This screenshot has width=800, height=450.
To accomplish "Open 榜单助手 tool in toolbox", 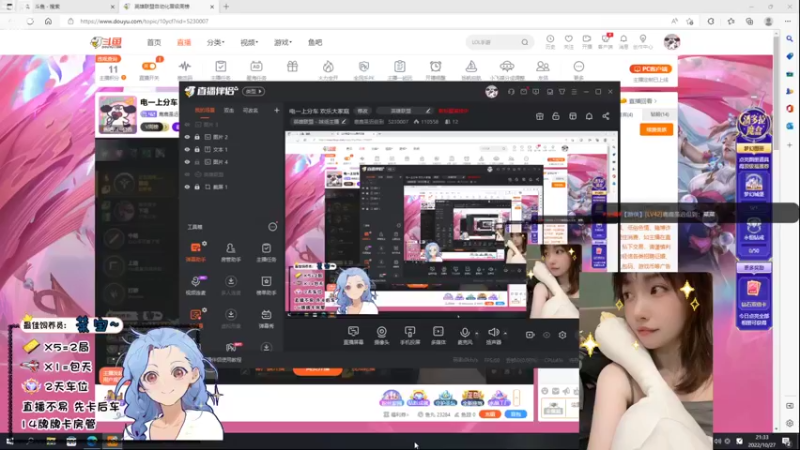I will (266, 286).
